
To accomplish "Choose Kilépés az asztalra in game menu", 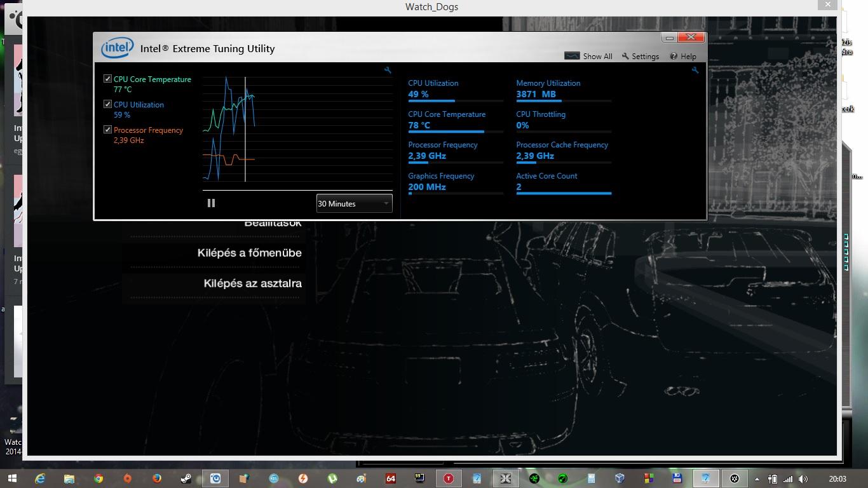I will (252, 283).
